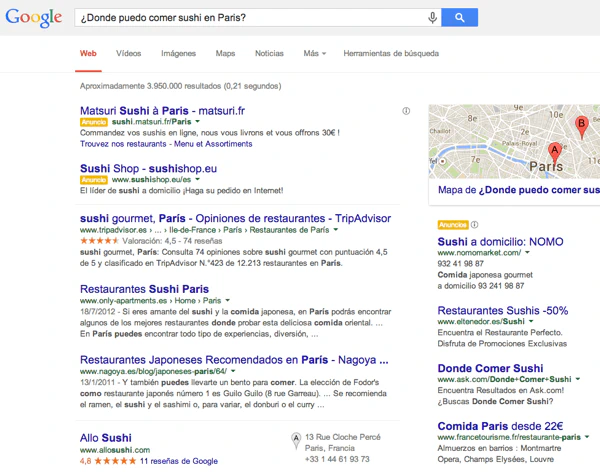Click the search query input field
Image resolution: width=600 pixels, height=472 pixels.
click(250, 18)
